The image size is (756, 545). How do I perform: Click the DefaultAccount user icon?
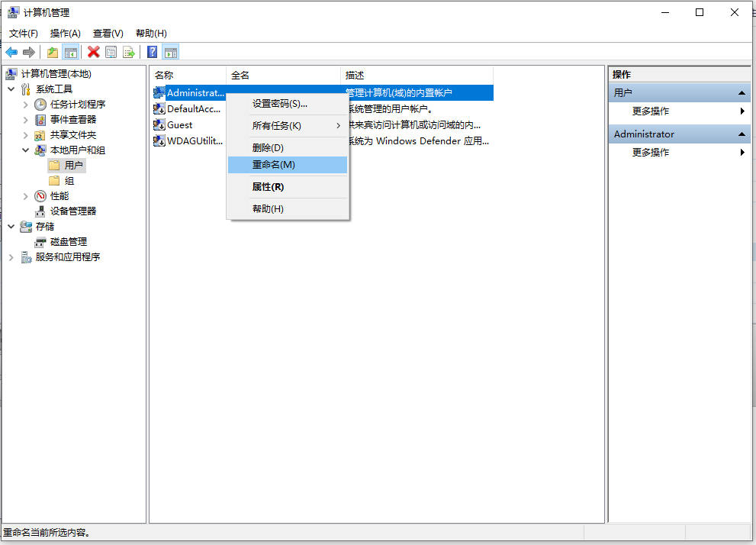pyautogui.click(x=159, y=109)
